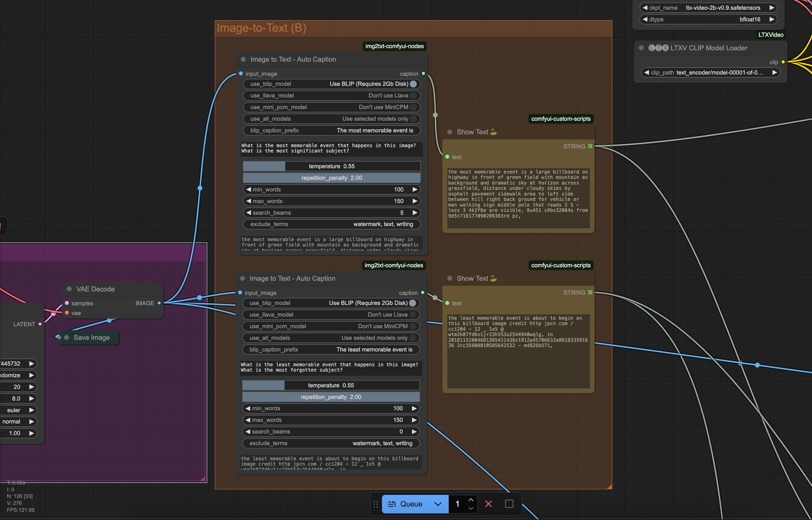This screenshot has height=520, width=812.
Task: Click the queue bar drag handle dots
Action: pos(376,504)
